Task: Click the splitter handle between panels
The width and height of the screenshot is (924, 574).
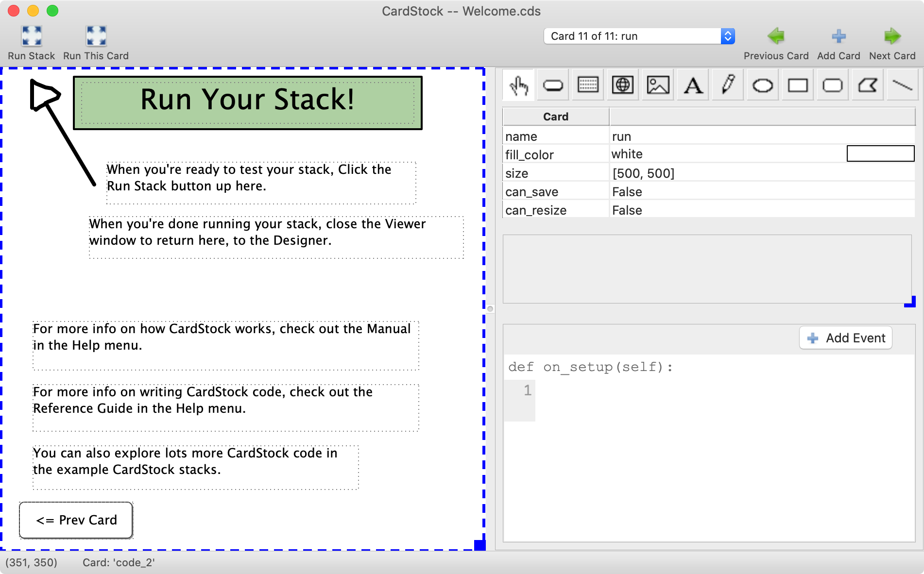Action: (x=490, y=309)
